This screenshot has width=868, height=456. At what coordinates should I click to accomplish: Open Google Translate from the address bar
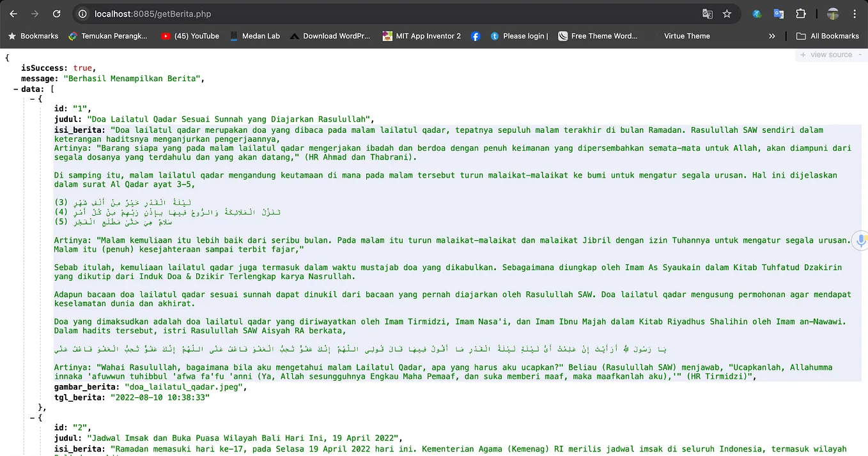click(707, 13)
